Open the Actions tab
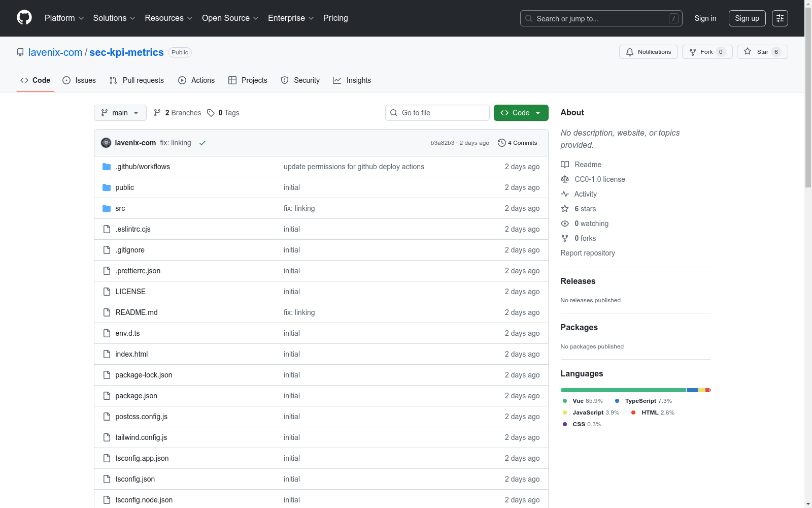 pos(196,80)
